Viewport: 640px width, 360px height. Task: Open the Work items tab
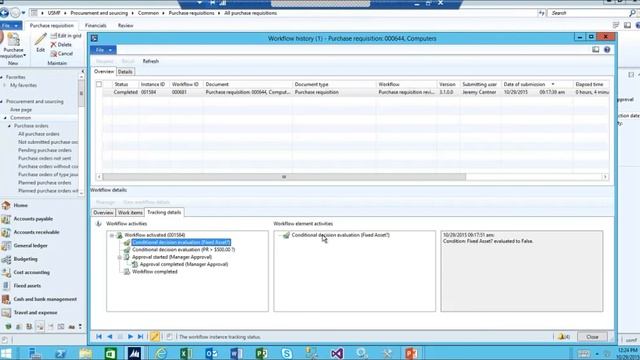[130, 213]
